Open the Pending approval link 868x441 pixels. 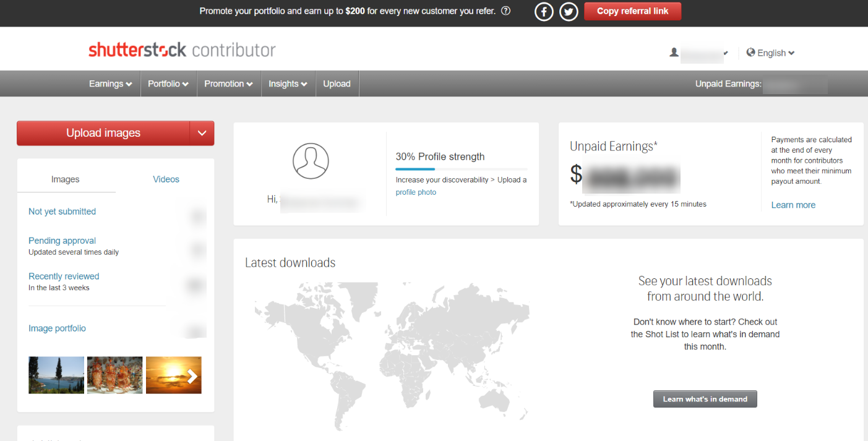pos(62,241)
